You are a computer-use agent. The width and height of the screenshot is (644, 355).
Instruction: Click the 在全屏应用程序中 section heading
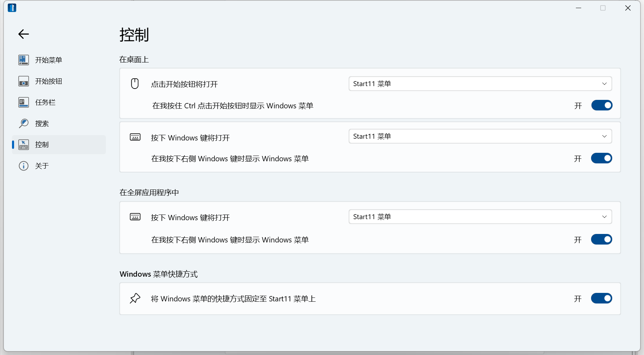click(149, 192)
